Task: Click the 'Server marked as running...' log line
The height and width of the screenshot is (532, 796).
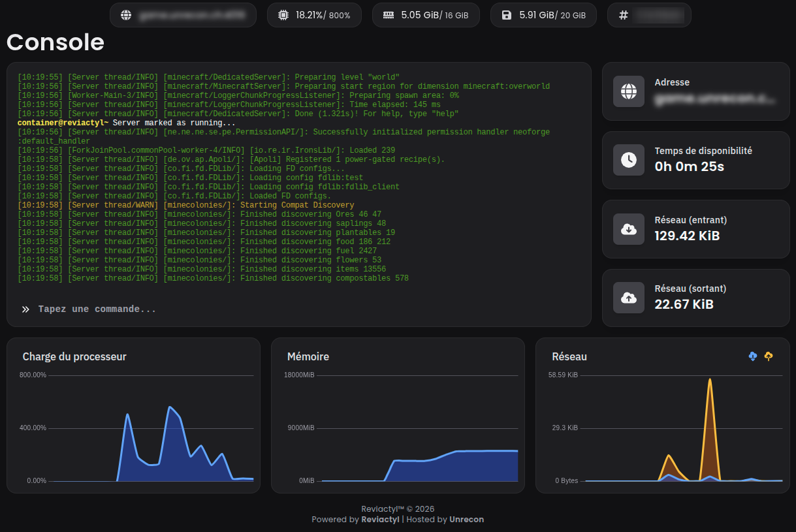Action: [127, 123]
